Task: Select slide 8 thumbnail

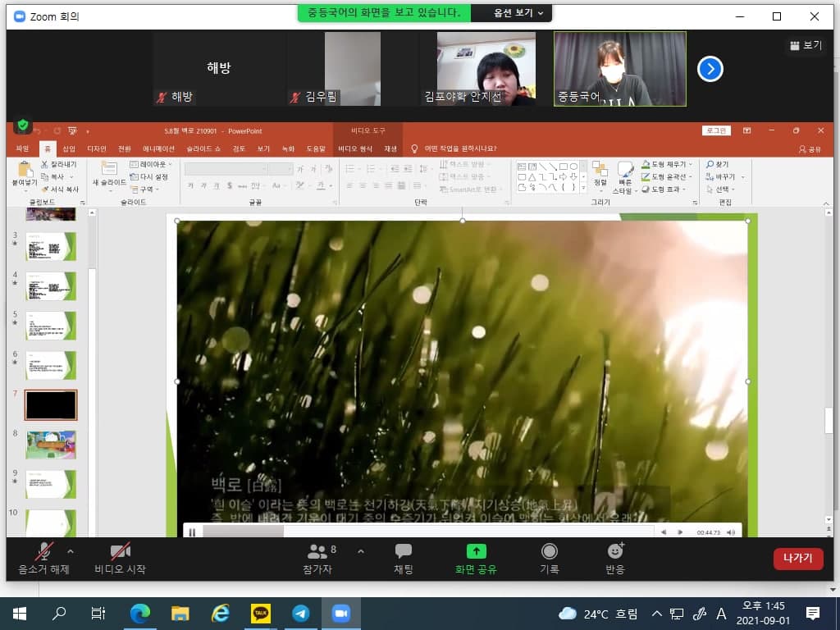Action: [51, 444]
